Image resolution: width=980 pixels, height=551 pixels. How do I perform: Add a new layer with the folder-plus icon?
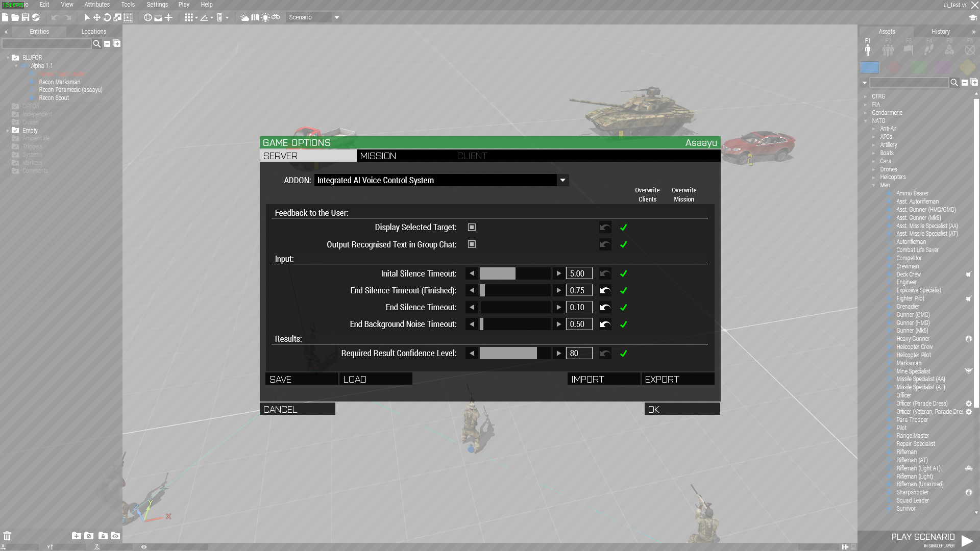coord(77,536)
